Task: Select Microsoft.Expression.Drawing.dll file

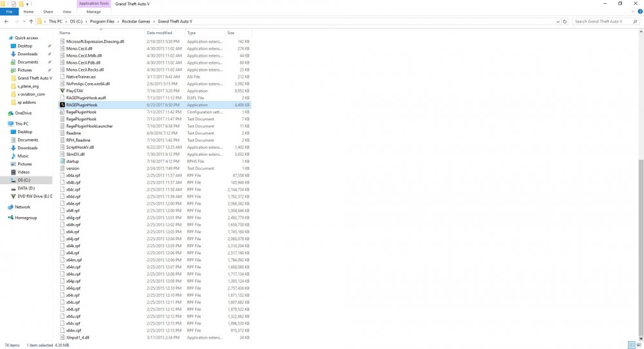Action: tap(95, 41)
